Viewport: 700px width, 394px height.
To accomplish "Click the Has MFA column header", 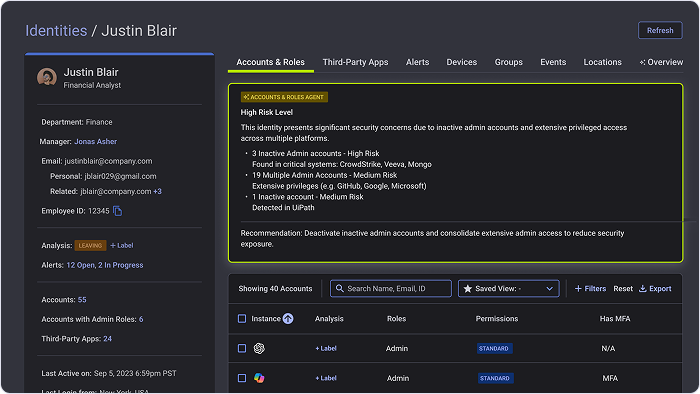I will coord(615,319).
